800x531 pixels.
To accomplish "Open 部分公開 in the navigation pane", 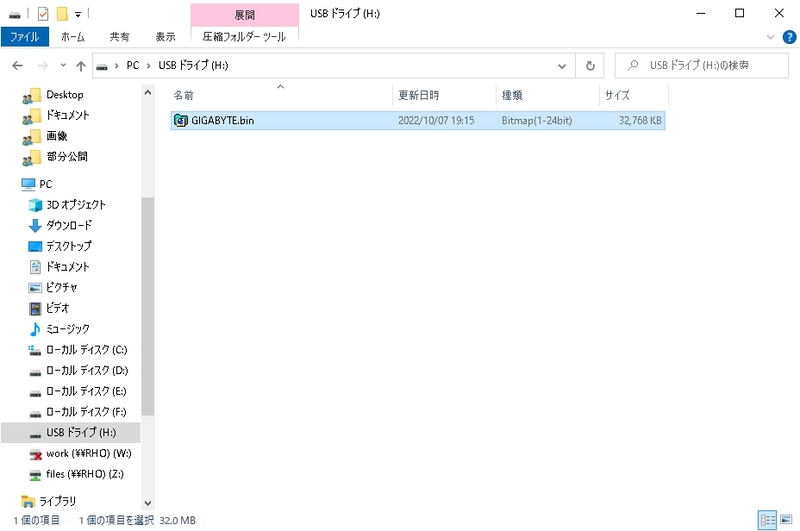I will point(66,157).
